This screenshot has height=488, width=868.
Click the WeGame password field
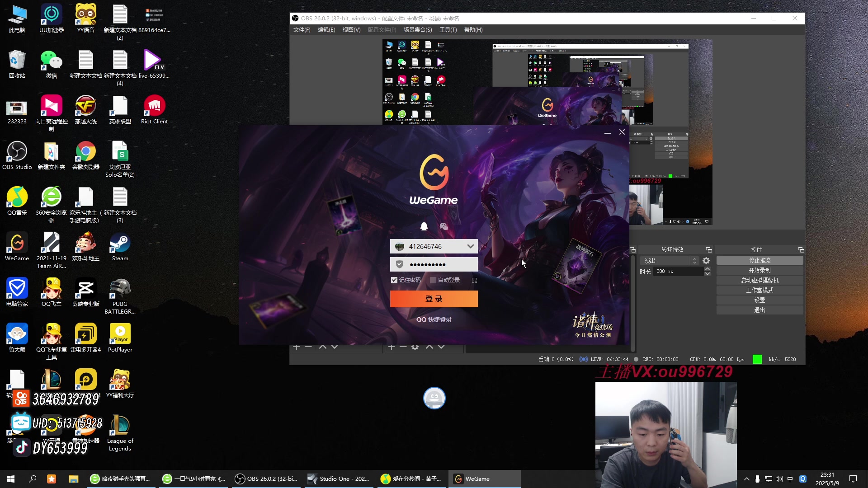[x=434, y=264]
